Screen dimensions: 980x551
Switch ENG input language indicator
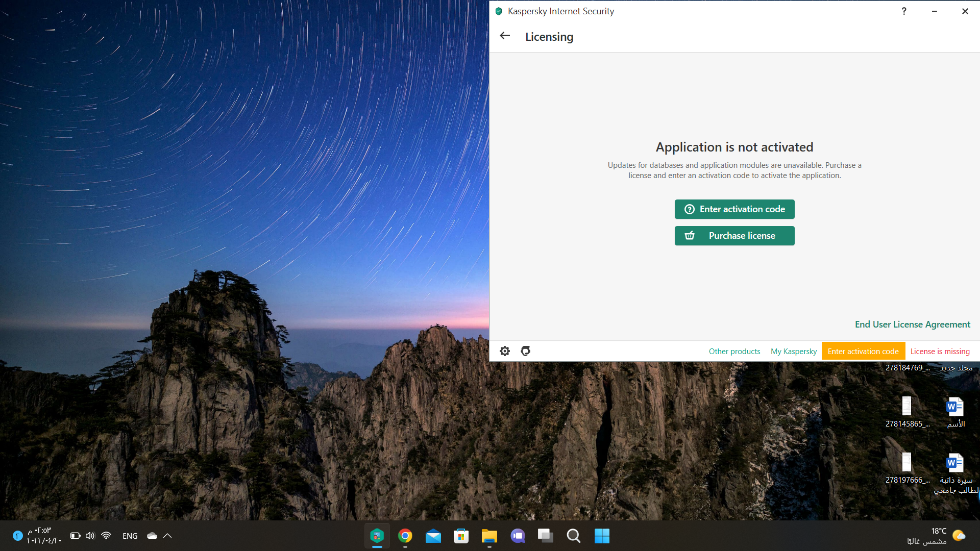130,536
